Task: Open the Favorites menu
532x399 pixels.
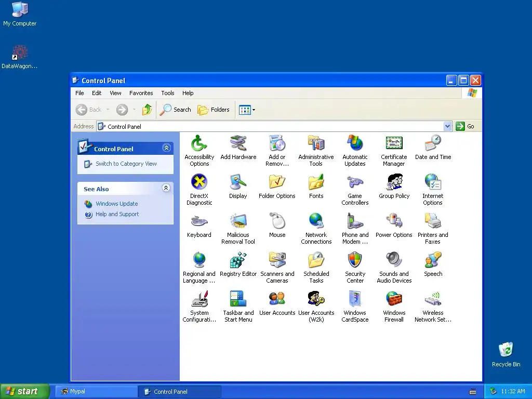Action: coord(141,93)
